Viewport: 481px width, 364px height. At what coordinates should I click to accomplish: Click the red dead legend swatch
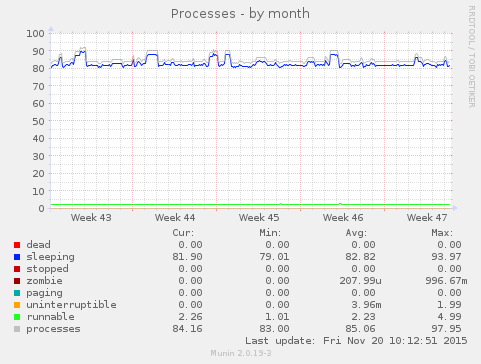coord(17,245)
